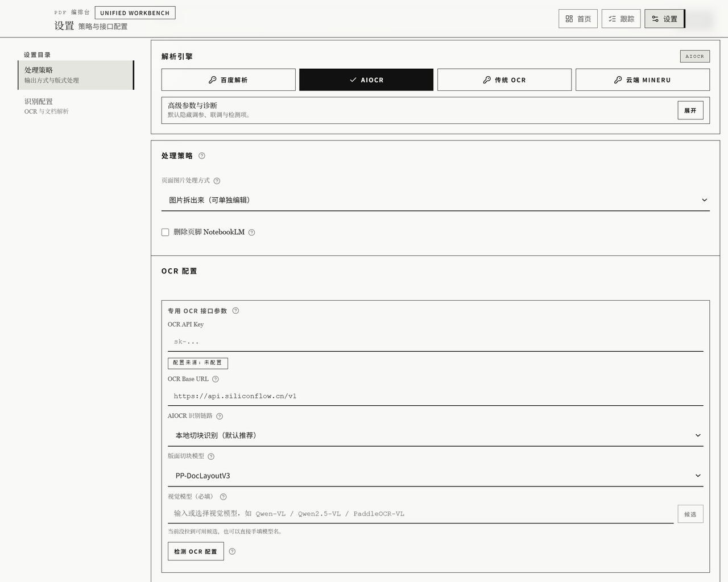
Task: Open help icon beside 处理策略 heading
Action: 202,155
